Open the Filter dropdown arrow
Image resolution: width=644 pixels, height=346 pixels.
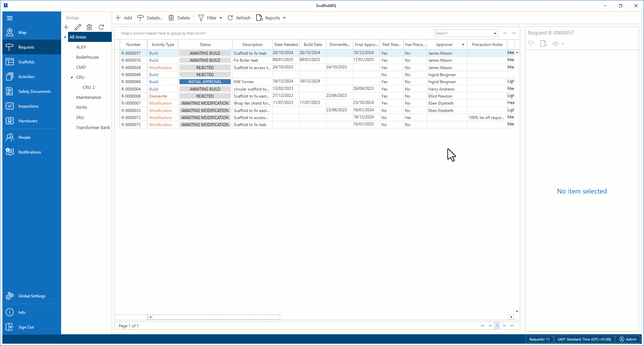tap(221, 18)
